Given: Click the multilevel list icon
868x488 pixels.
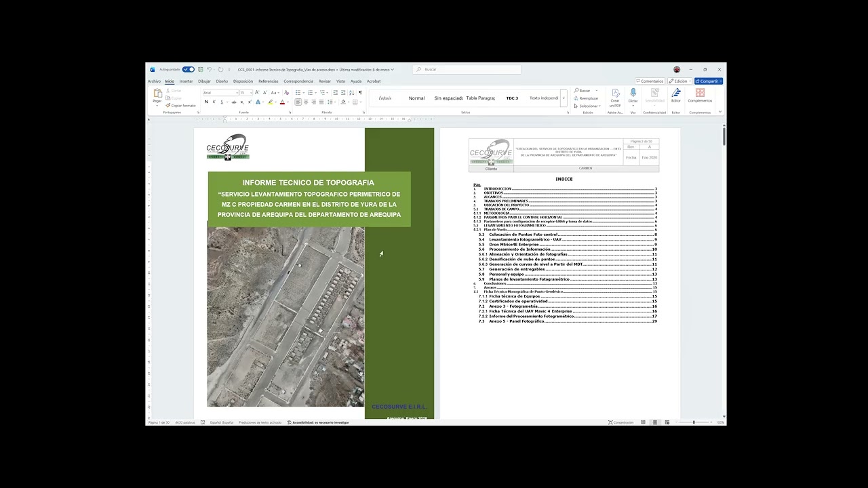Looking at the screenshot, I should [x=321, y=92].
